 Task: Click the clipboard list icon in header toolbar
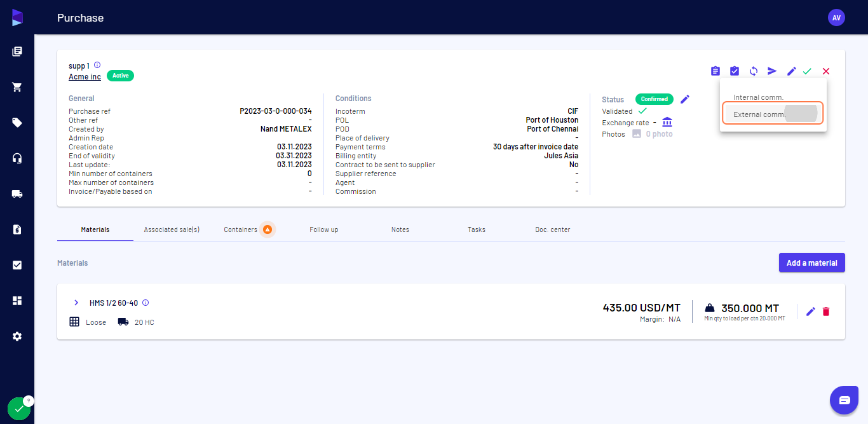(715, 71)
